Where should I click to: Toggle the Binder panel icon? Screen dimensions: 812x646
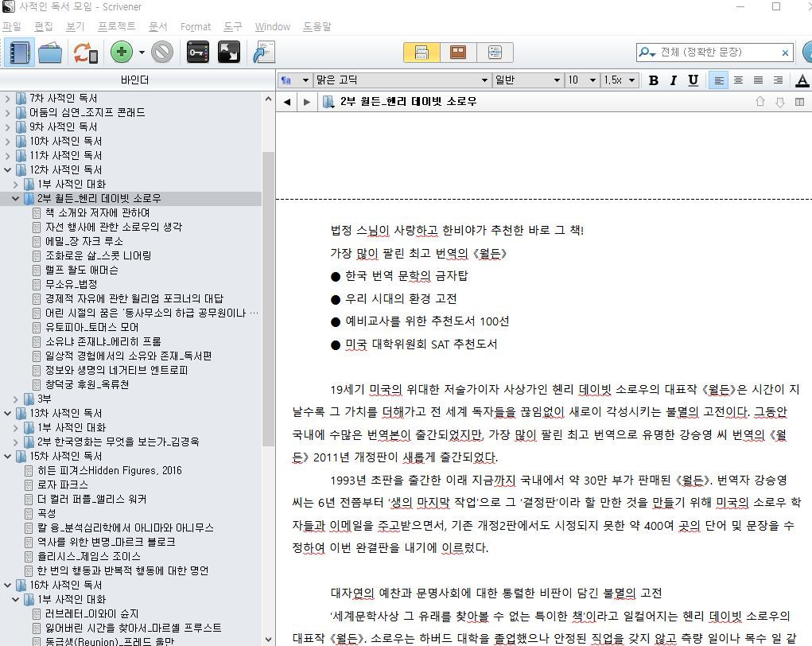click(x=19, y=53)
